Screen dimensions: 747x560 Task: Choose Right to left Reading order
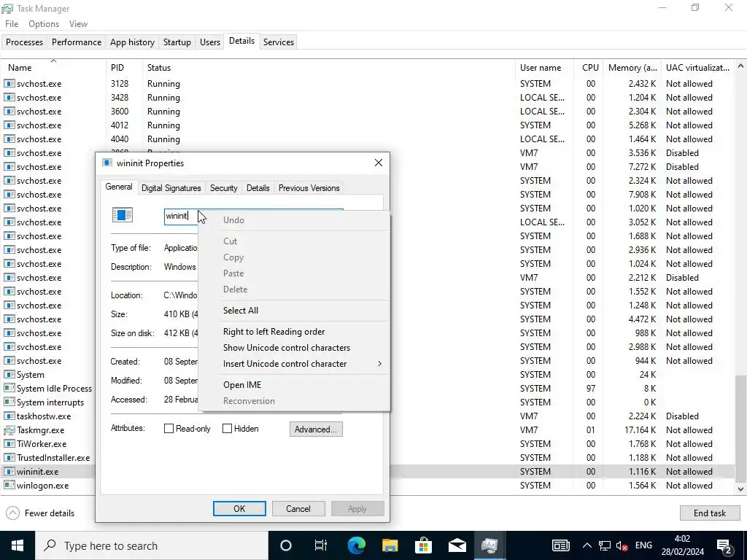(304, 332)
